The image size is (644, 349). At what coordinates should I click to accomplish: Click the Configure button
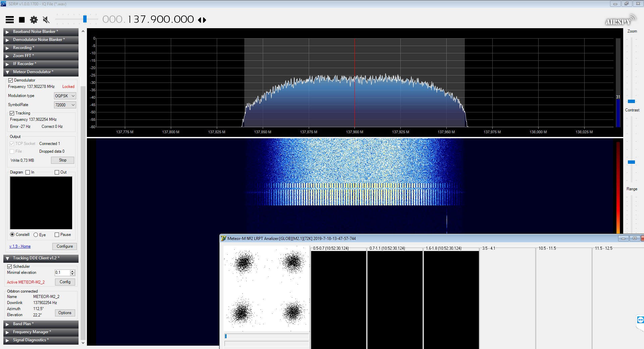point(65,246)
